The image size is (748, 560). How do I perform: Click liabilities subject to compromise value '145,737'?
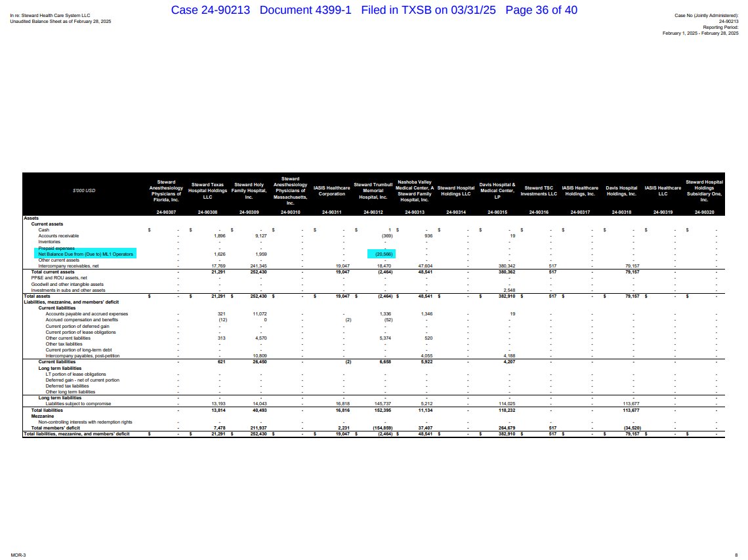click(x=383, y=404)
